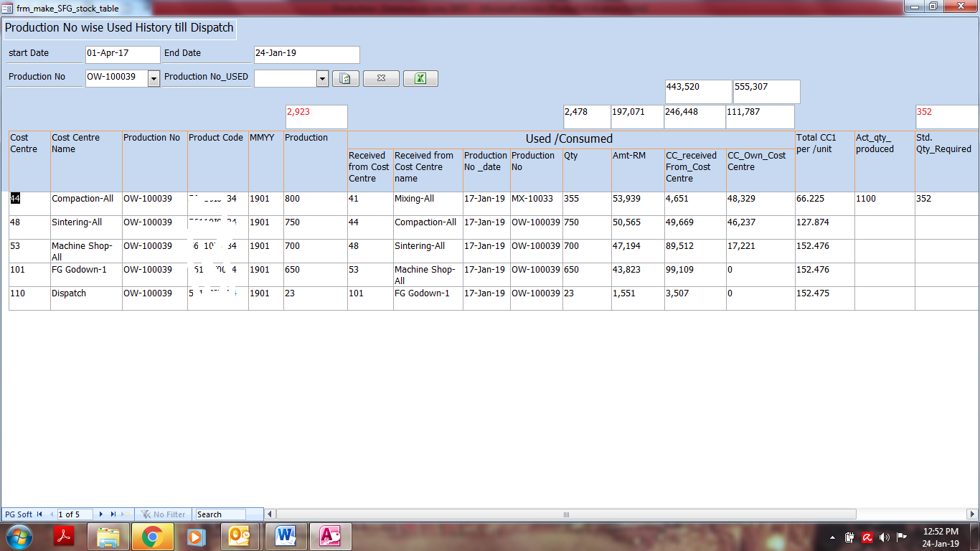Click the Sintering-All Cost Centre Name cell
The image size is (980, 551).
click(86, 227)
